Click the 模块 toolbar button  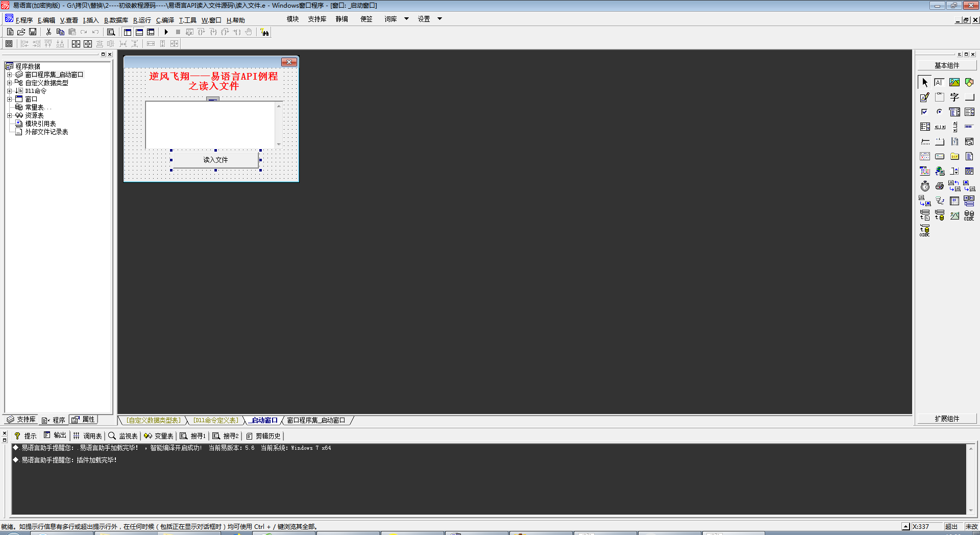coord(292,19)
